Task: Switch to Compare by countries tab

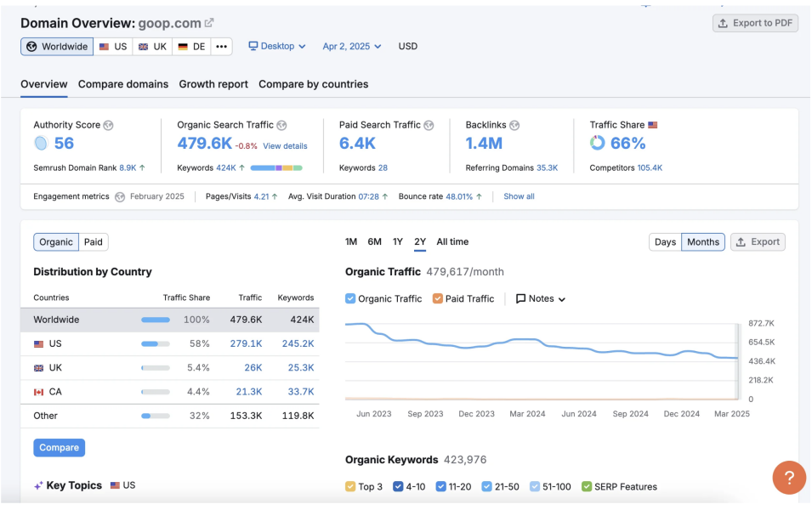Action: [313, 84]
